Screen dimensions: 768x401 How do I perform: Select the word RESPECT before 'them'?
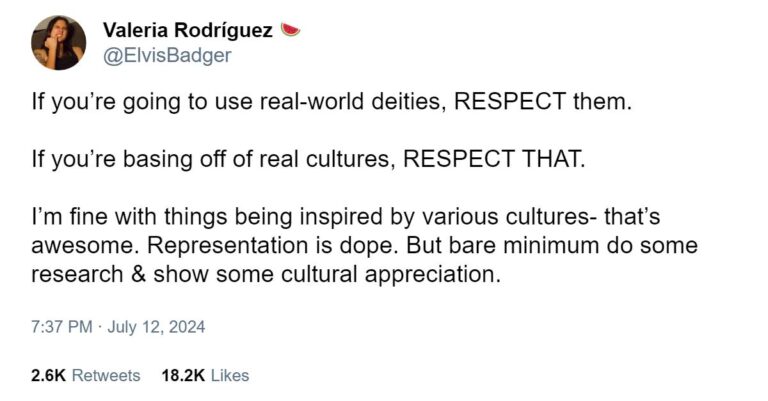click(510, 101)
